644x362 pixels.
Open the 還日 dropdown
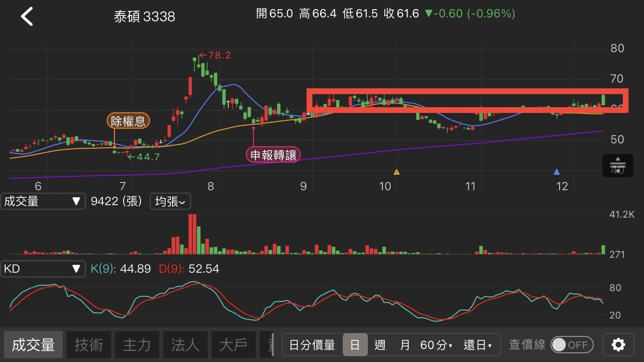[x=477, y=345]
